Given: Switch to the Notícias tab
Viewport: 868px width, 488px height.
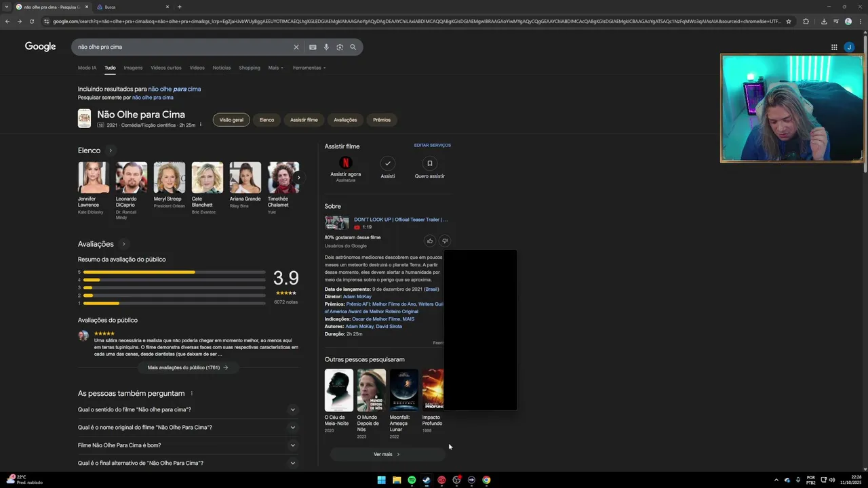Looking at the screenshot, I should click(222, 68).
